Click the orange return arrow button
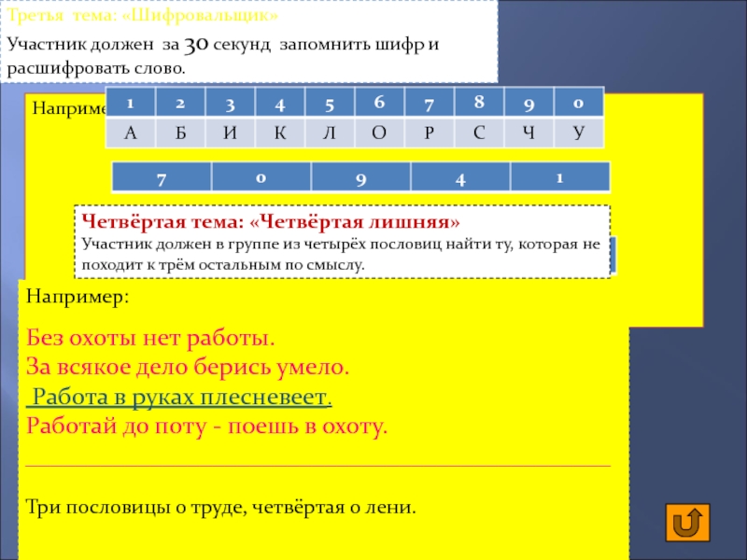747x560 pixels. point(687,523)
